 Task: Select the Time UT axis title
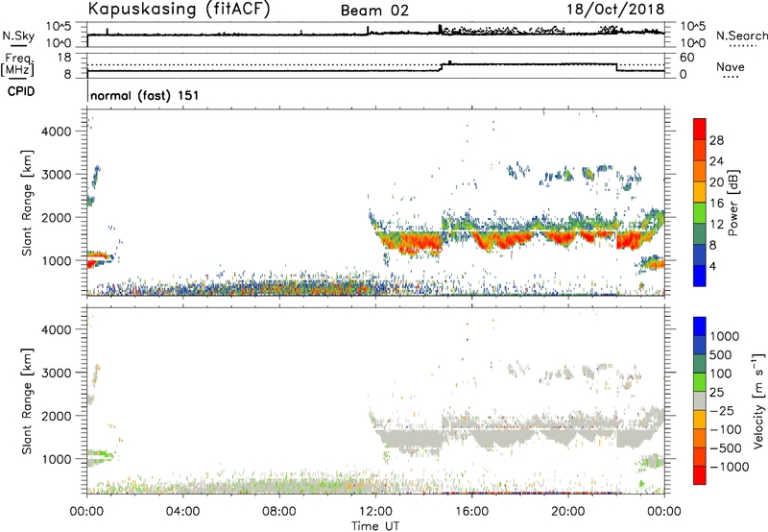(375, 526)
